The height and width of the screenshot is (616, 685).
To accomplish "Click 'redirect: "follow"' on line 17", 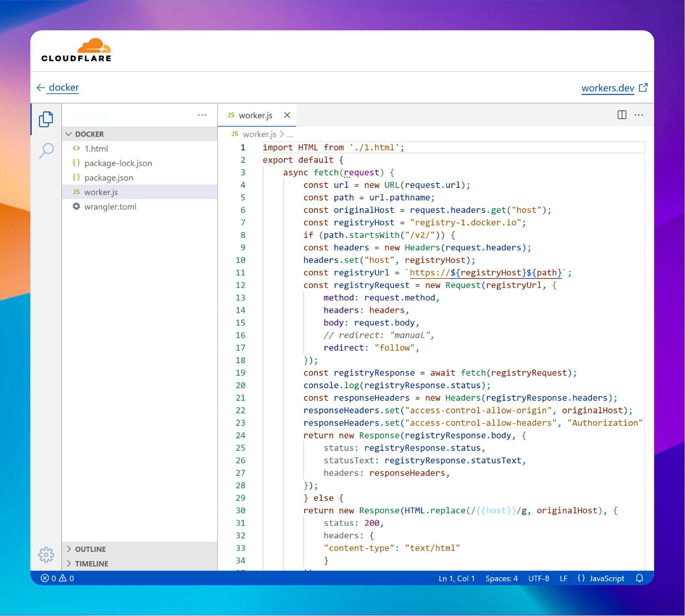I will pyautogui.click(x=369, y=348).
